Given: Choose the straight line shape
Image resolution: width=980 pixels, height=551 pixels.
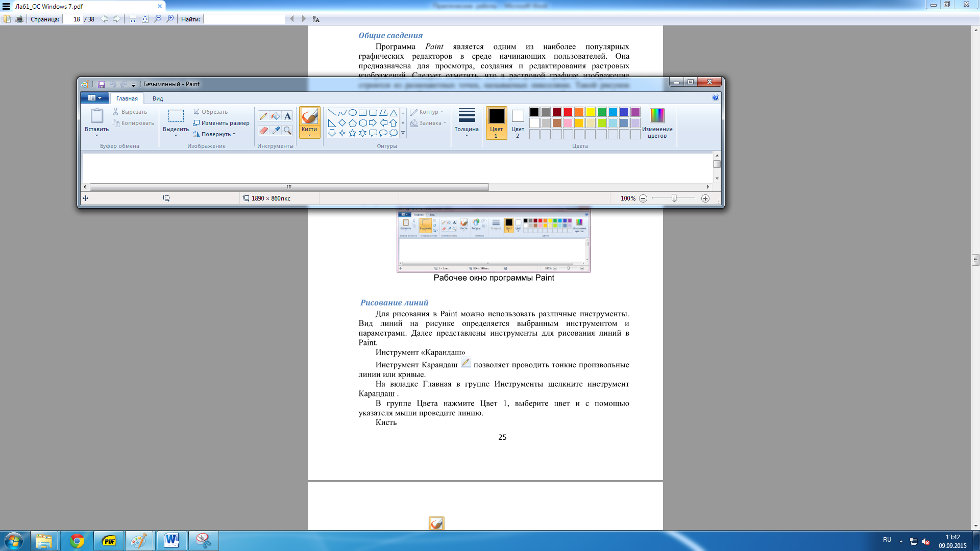Looking at the screenshot, I should click(332, 113).
